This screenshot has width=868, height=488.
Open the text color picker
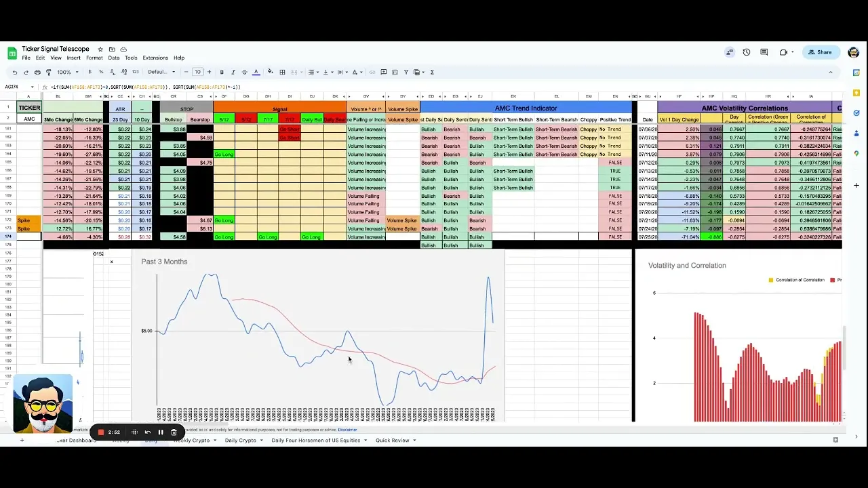[256, 72]
